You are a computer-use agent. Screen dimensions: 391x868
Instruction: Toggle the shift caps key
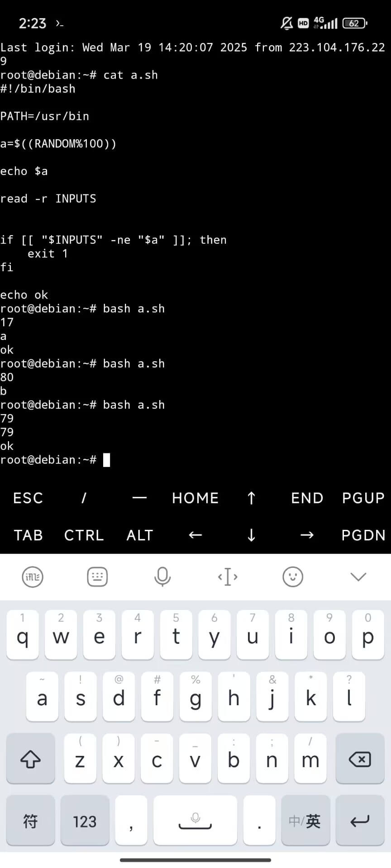(x=31, y=759)
